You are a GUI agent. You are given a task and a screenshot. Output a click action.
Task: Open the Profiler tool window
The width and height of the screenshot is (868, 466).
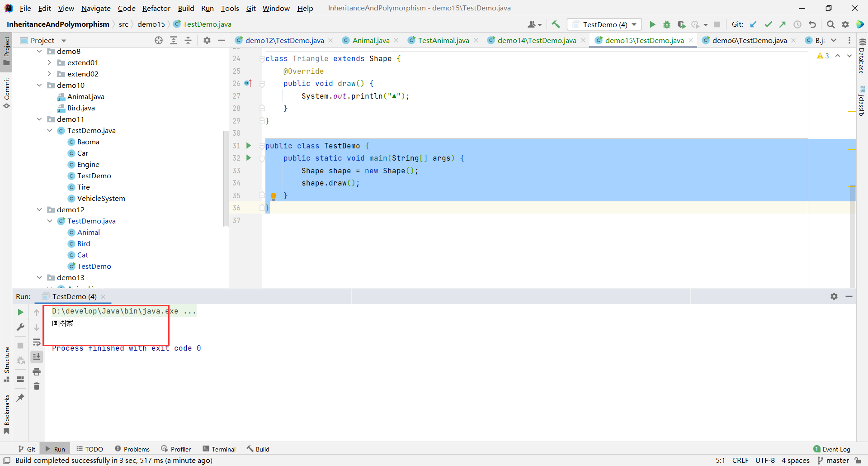(x=176, y=449)
